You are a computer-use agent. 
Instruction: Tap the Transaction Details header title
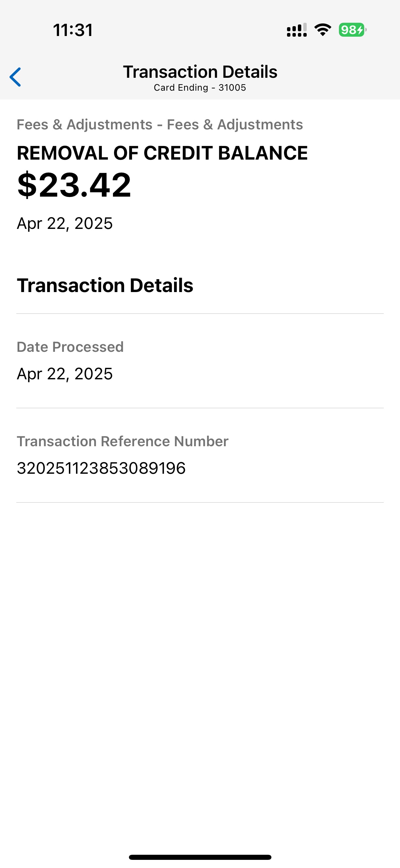[200, 72]
